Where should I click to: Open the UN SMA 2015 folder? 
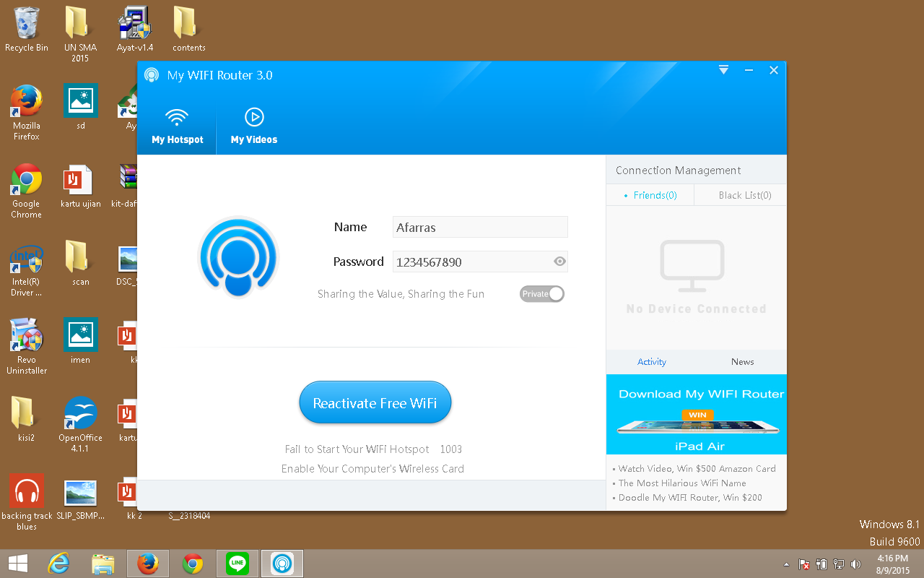[x=80, y=34]
